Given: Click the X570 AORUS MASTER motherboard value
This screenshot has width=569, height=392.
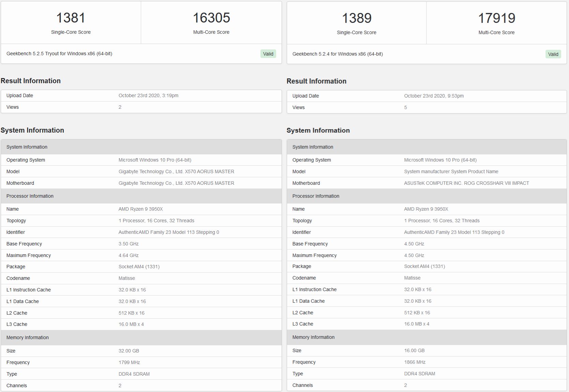Looking at the screenshot, I should (x=176, y=183).
